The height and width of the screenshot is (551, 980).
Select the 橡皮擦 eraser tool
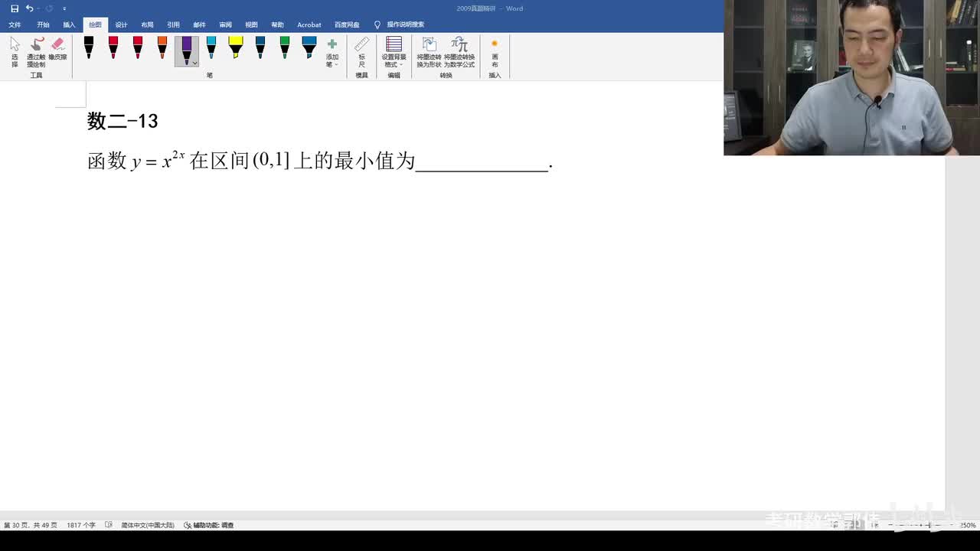[x=57, y=48]
